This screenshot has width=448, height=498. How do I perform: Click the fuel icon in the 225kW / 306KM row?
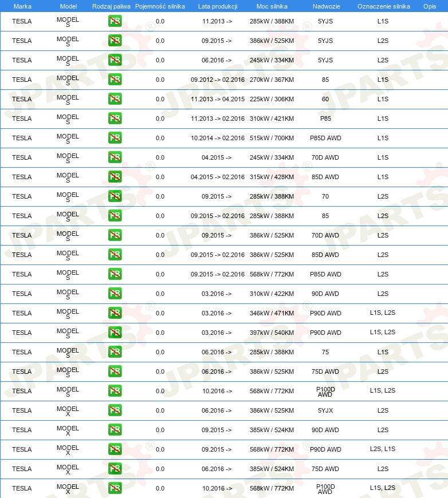pos(115,99)
